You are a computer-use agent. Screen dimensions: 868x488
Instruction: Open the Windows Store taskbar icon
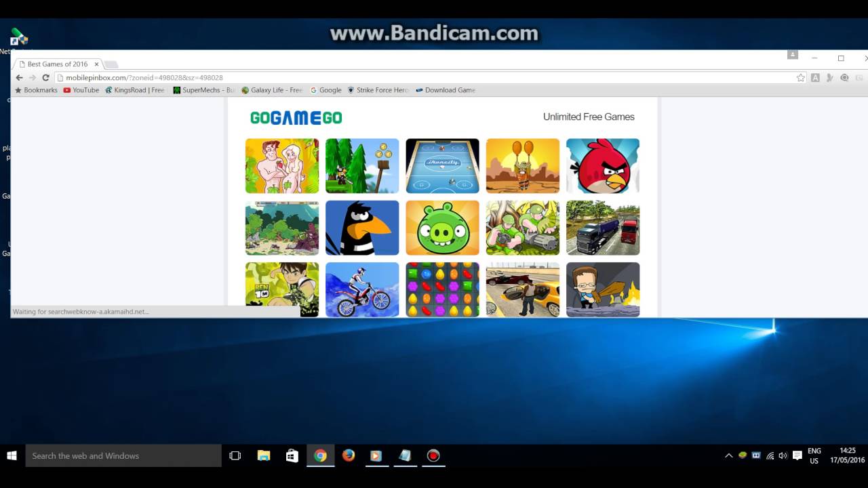[292, 455]
